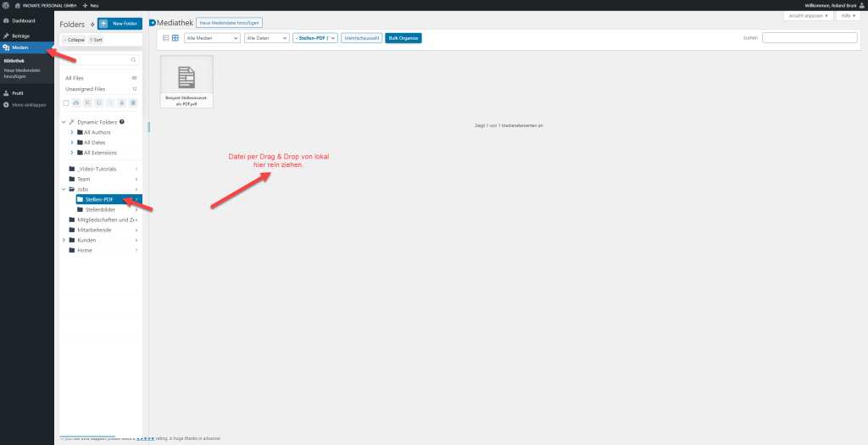The height and width of the screenshot is (445, 868).
Task: Click the lock icon in folder toolbar
Action: pyautogui.click(x=121, y=103)
